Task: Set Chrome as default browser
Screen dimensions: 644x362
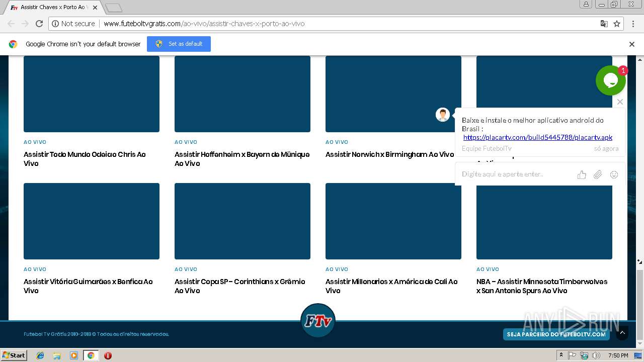Action: coord(179,44)
